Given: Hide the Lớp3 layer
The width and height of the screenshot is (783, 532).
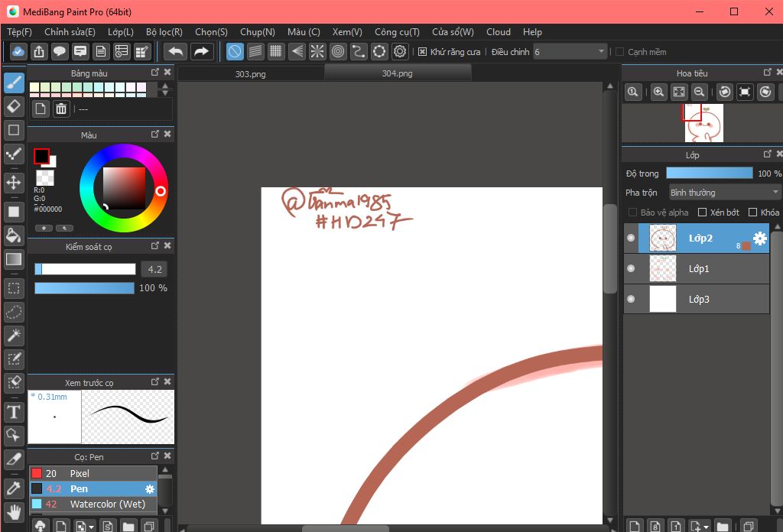Looking at the screenshot, I should (x=631, y=299).
